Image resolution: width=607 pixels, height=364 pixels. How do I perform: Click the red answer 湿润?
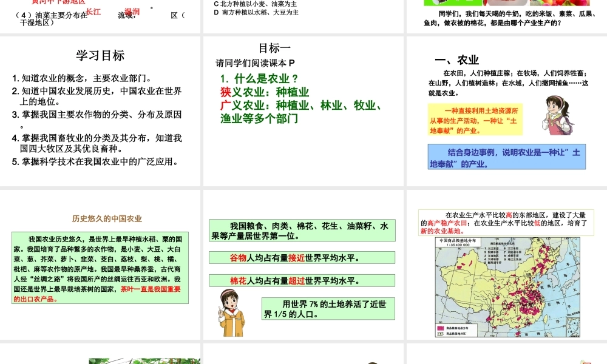point(132,12)
